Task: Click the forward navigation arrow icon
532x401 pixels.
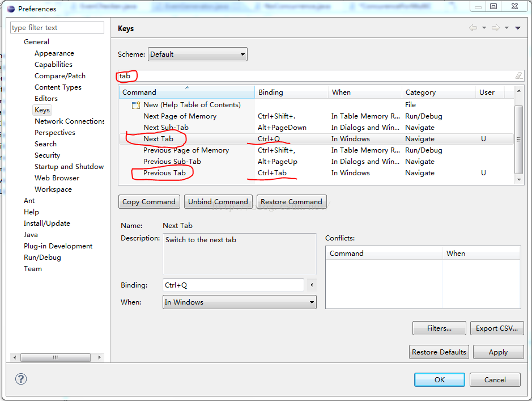Action: pos(496,28)
